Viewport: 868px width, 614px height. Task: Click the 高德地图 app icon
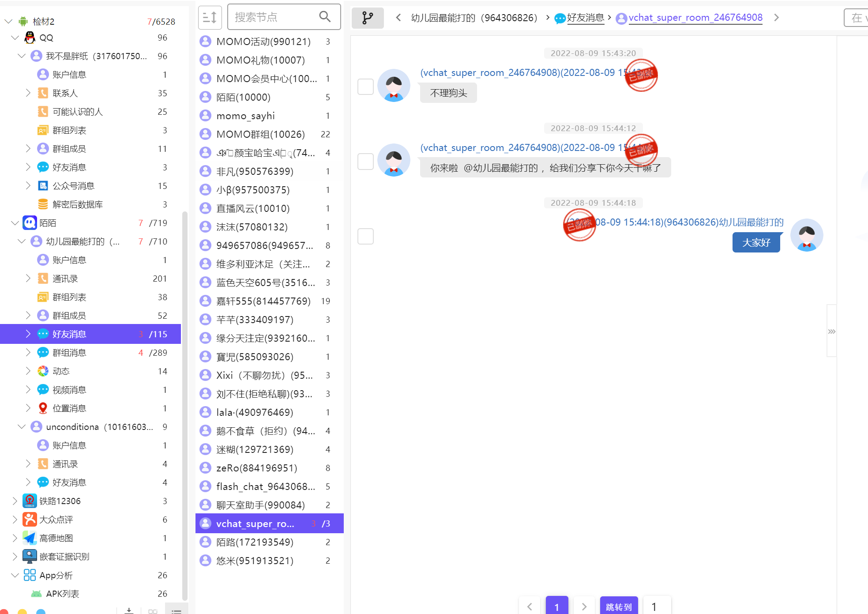(x=30, y=538)
